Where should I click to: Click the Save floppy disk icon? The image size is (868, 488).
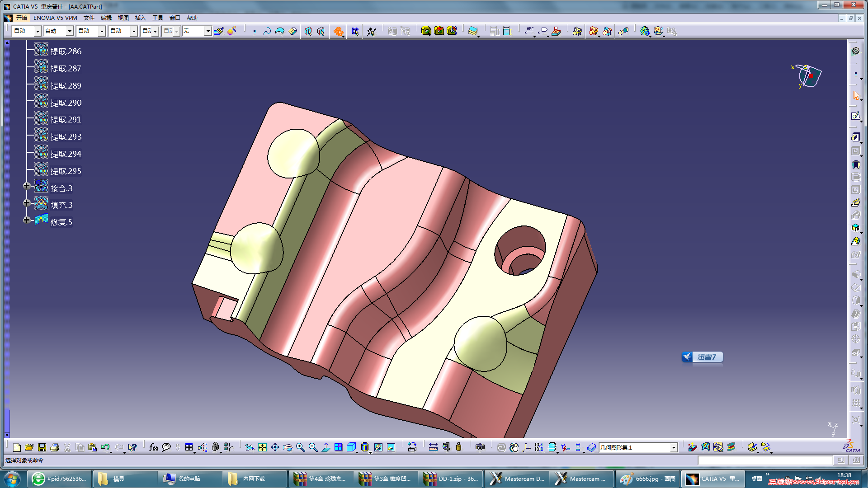(x=42, y=447)
